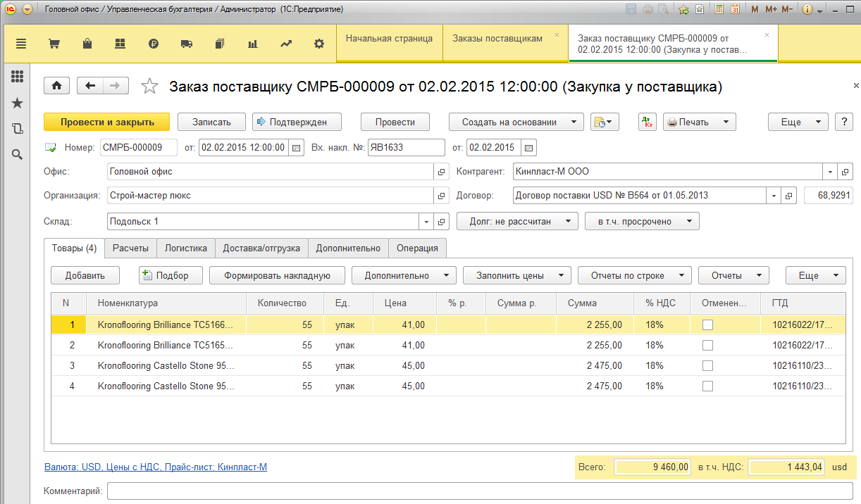Toggle Отменено checkbox for row 3
Screen dimensions: 861x504
(707, 366)
